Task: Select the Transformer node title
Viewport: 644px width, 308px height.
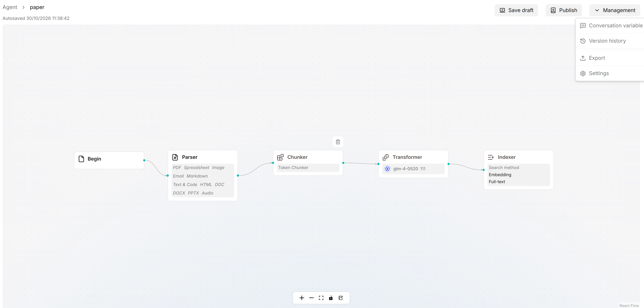Action: (407, 157)
